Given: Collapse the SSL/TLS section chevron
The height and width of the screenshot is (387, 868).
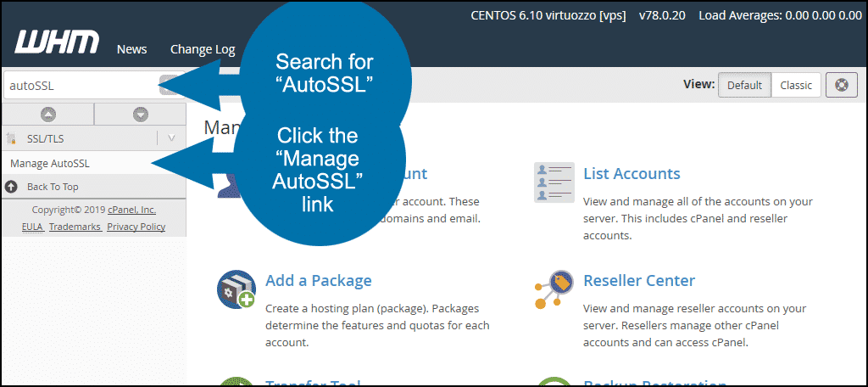Looking at the screenshot, I should 171,138.
